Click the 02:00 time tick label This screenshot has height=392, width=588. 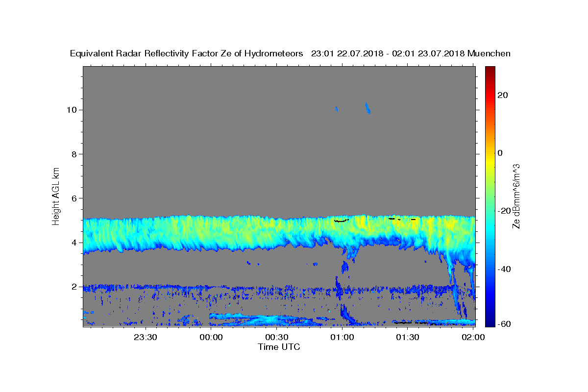(473, 337)
